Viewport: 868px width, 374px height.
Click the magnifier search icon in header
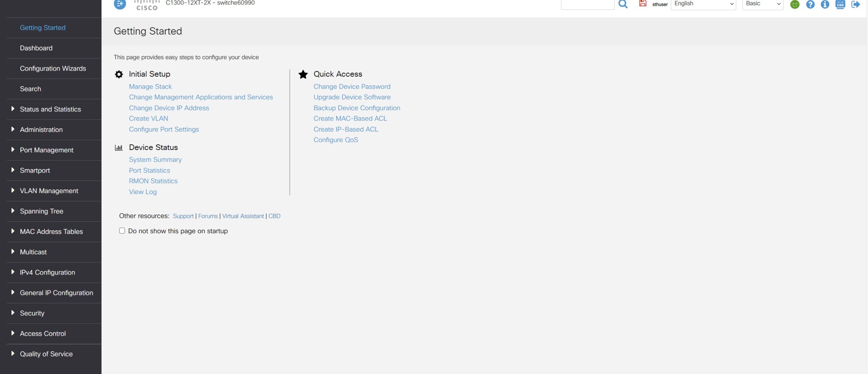[x=623, y=4]
